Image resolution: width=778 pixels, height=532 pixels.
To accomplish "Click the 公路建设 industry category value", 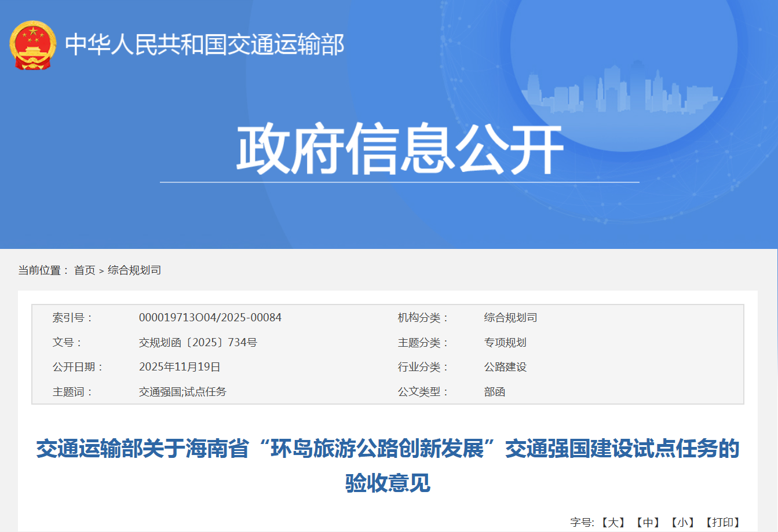I will click(505, 367).
